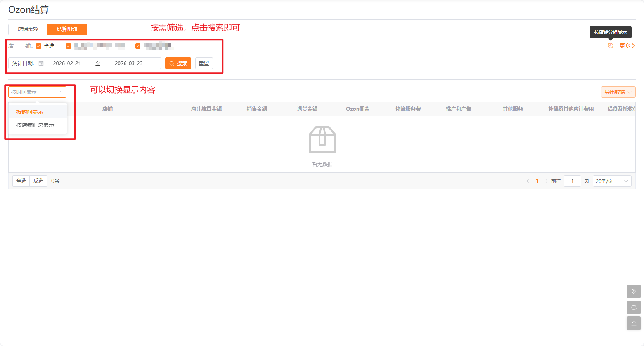Screen dimensions: 644x346
Task: Go to next page arrow
Action: pos(547,181)
